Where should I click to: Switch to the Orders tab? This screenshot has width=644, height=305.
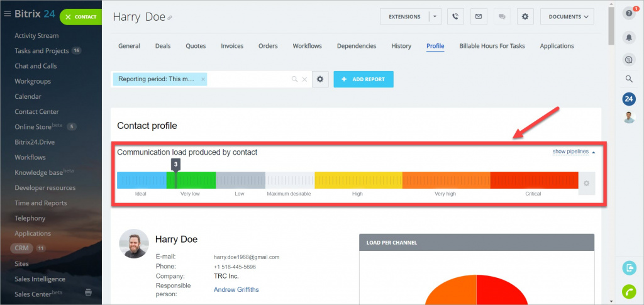click(268, 46)
